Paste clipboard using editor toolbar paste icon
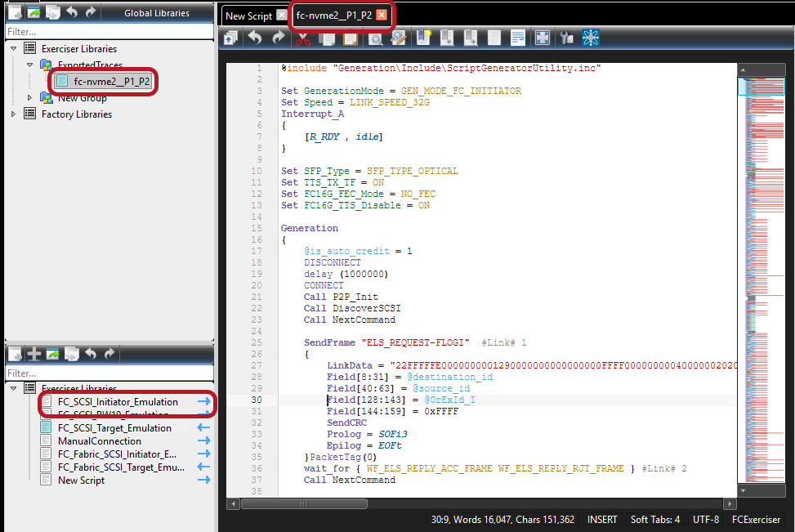Screen dimensions: 795x532 351,38
